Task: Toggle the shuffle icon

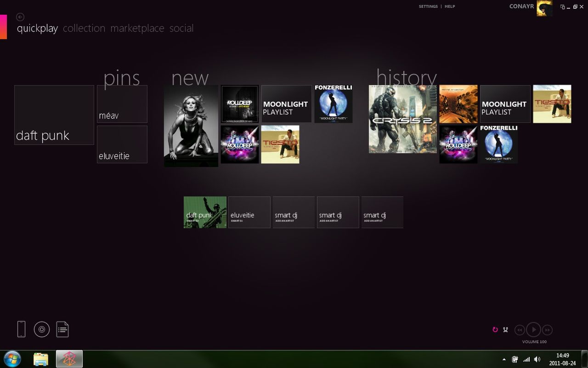Action: [506, 329]
